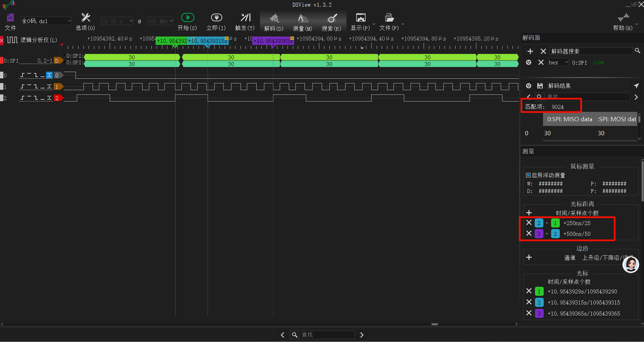Open the hex format dropdown
Image resolution: width=644 pixels, height=342 pixels.
(557, 63)
